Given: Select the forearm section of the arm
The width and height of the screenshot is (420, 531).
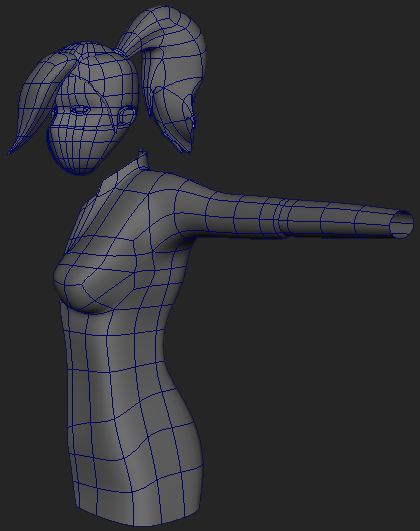Looking at the screenshot, I should click(339, 220).
